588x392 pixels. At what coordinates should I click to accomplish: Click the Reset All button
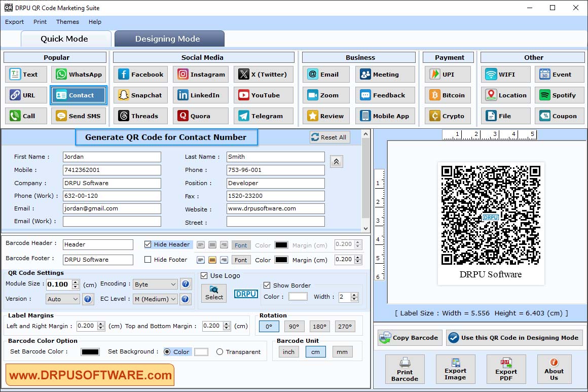click(x=330, y=137)
